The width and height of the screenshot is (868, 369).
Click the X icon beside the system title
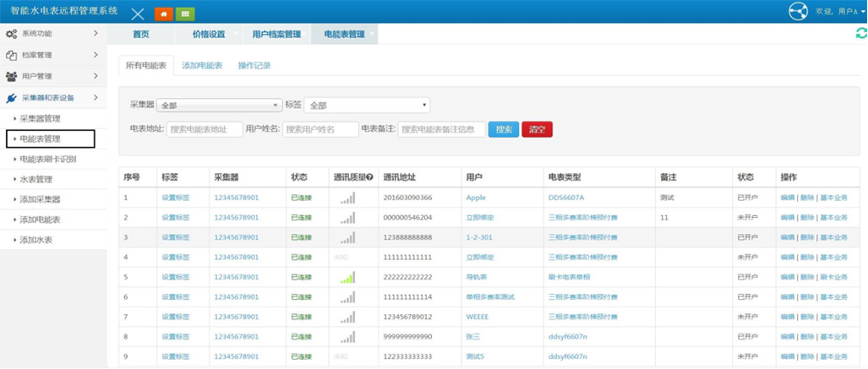click(x=137, y=14)
